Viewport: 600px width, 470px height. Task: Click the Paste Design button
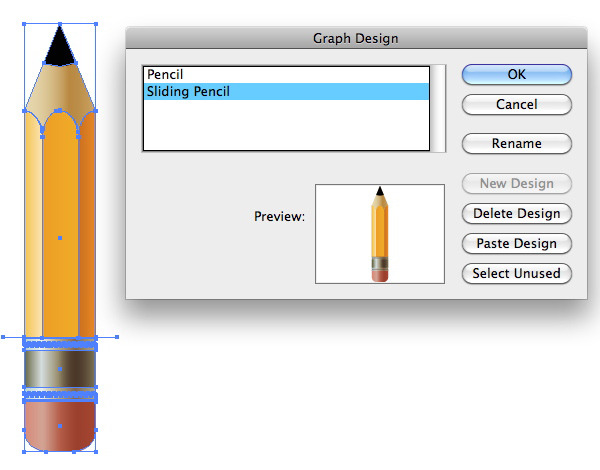[x=517, y=243]
